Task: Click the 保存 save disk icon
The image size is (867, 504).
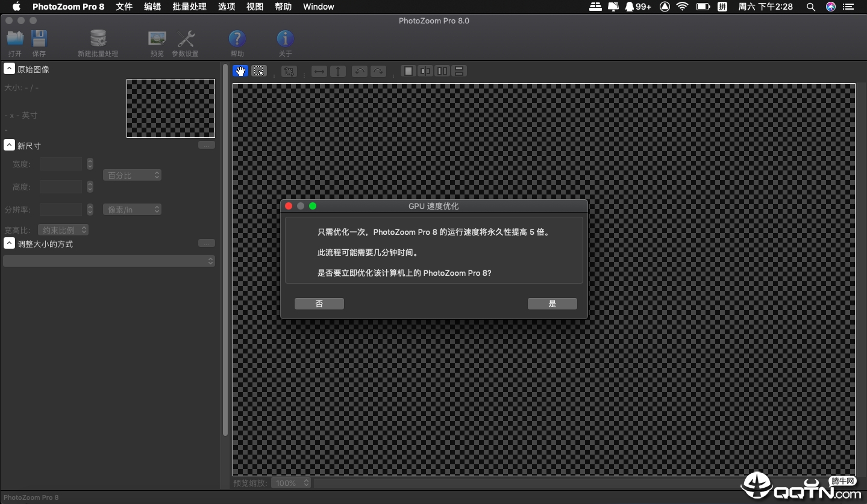Action: click(x=39, y=40)
